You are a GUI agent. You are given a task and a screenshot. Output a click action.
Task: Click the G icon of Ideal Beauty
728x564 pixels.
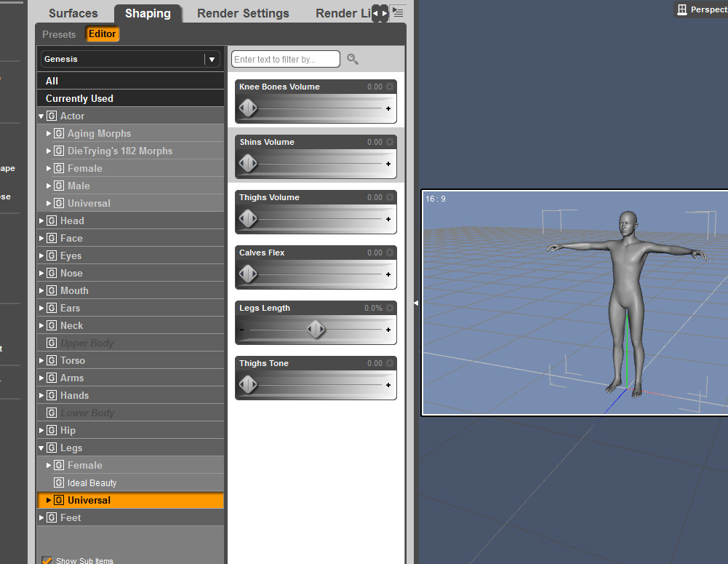coord(59,482)
